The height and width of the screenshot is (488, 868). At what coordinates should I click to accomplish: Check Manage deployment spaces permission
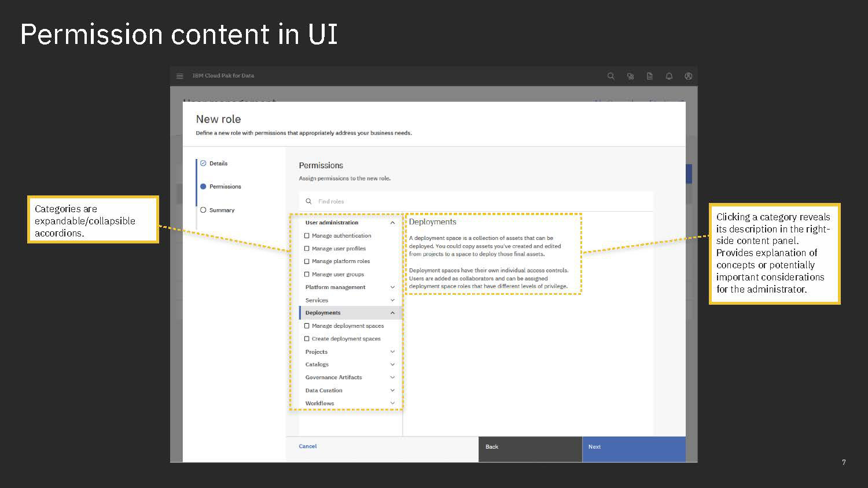307,326
